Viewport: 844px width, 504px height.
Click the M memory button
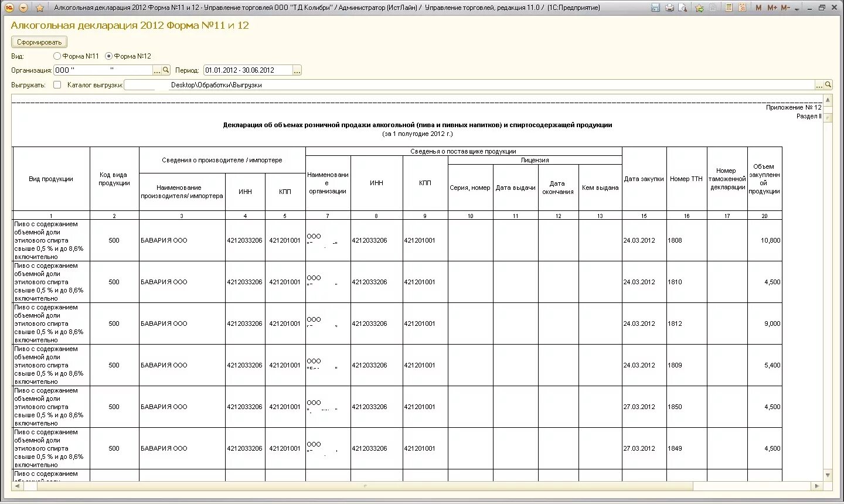(x=759, y=8)
